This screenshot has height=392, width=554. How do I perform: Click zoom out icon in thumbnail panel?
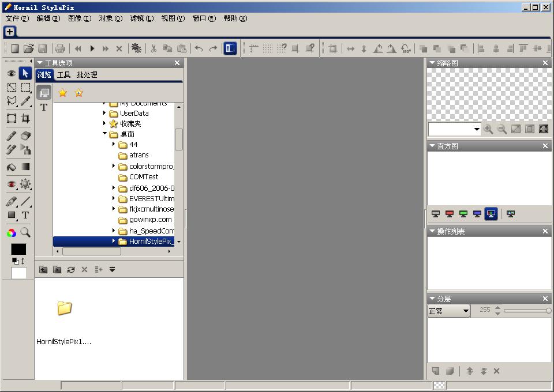[x=501, y=129]
